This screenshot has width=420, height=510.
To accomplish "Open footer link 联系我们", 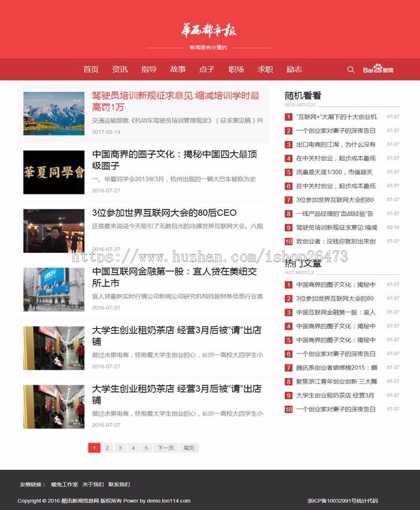I will pos(119,484).
